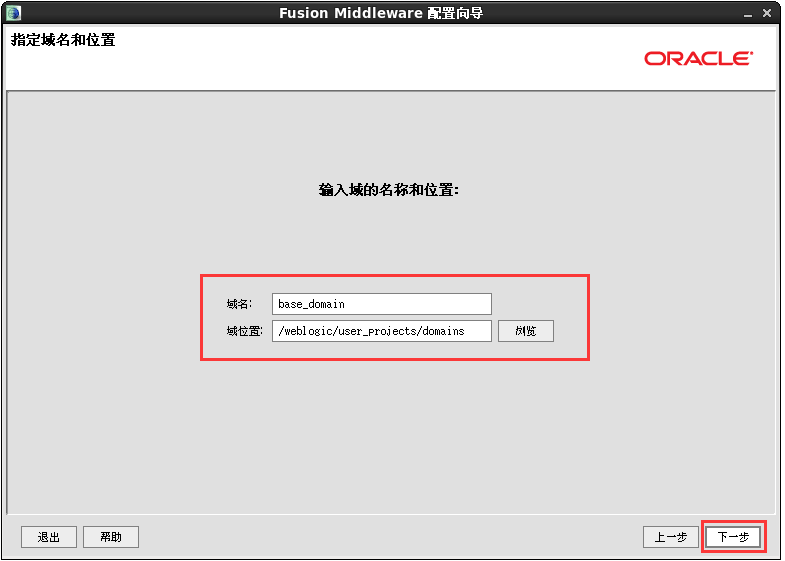
Task: Click the window icon in the title bar
Action: pos(14,13)
